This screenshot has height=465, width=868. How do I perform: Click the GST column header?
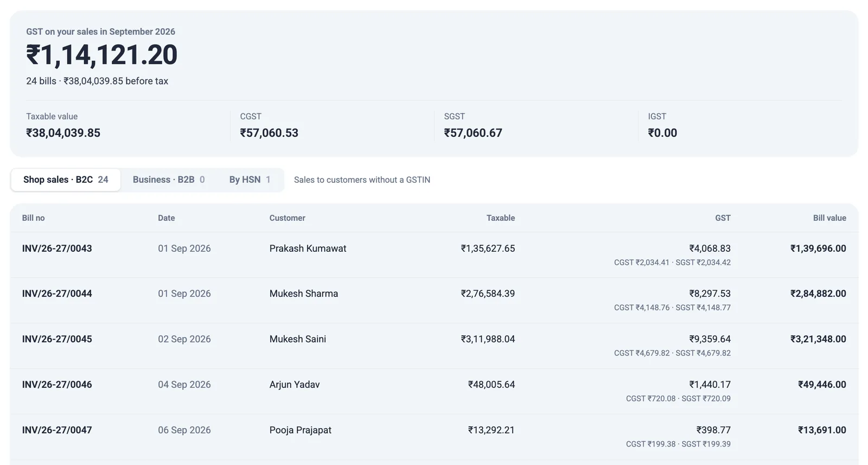point(723,218)
